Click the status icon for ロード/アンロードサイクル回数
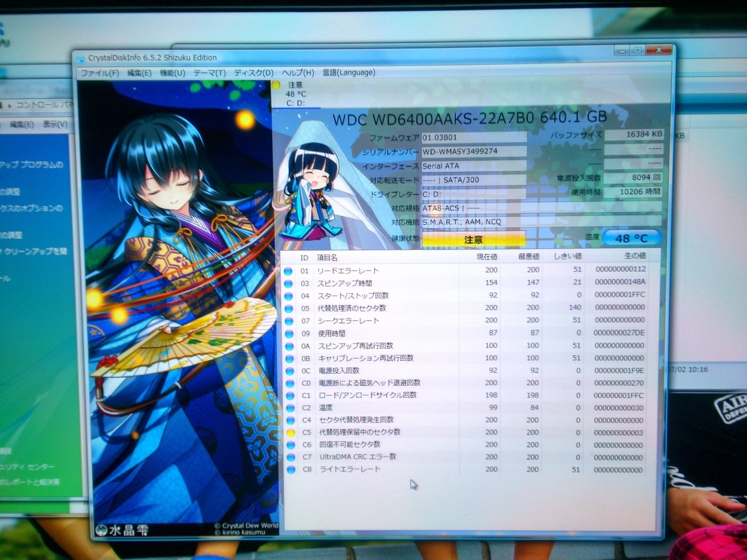The height and width of the screenshot is (560, 747). [x=289, y=395]
